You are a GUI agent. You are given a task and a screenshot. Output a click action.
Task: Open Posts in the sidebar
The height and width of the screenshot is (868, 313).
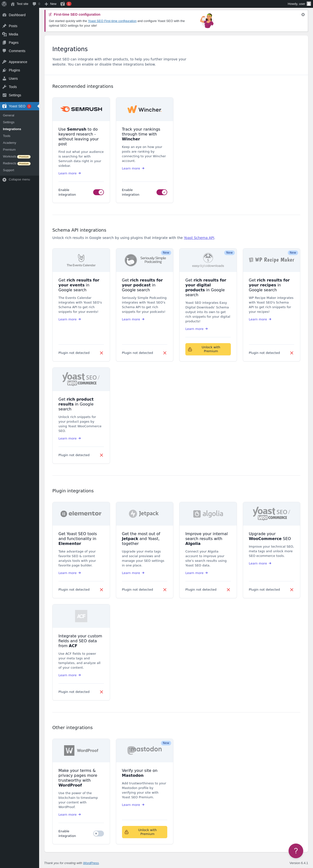(20, 26)
